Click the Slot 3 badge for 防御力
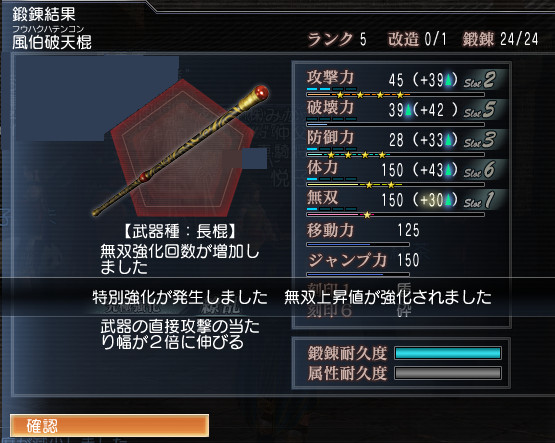 480,140
